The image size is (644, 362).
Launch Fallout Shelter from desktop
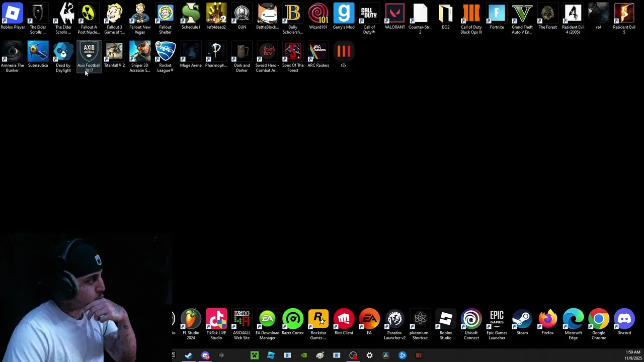click(165, 19)
